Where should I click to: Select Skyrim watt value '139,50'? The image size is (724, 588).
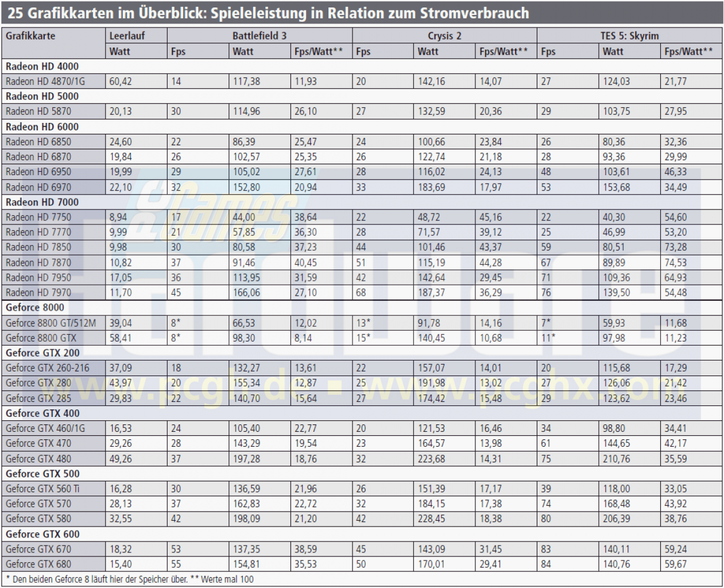617,292
